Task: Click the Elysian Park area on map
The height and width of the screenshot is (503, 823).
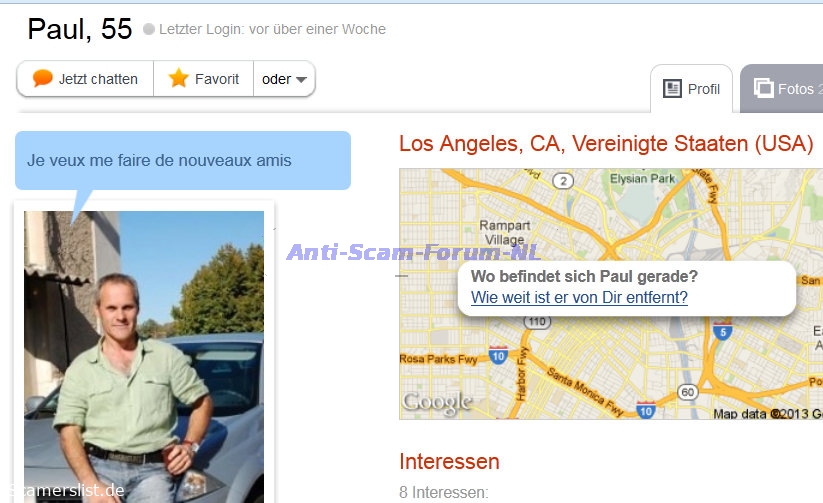Action: [x=642, y=179]
